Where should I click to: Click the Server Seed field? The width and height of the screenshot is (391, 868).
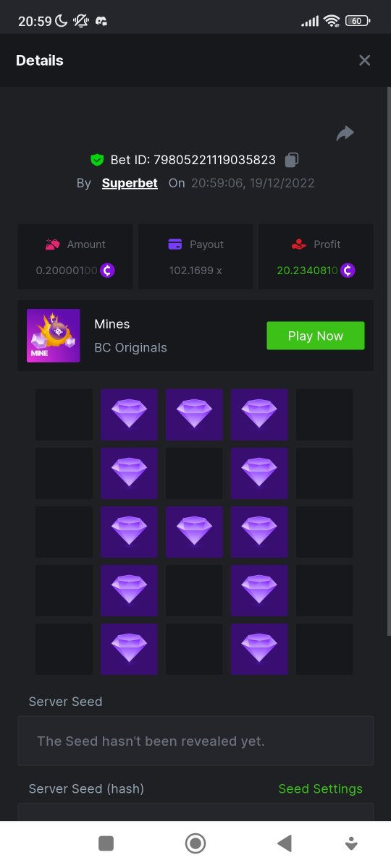195,741
